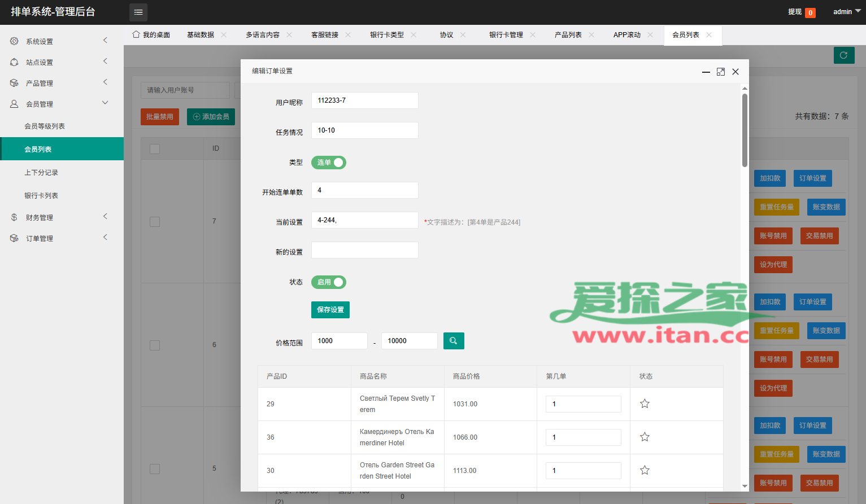Click the dialog's vertical scrollbar thumb

pos(745,130)
